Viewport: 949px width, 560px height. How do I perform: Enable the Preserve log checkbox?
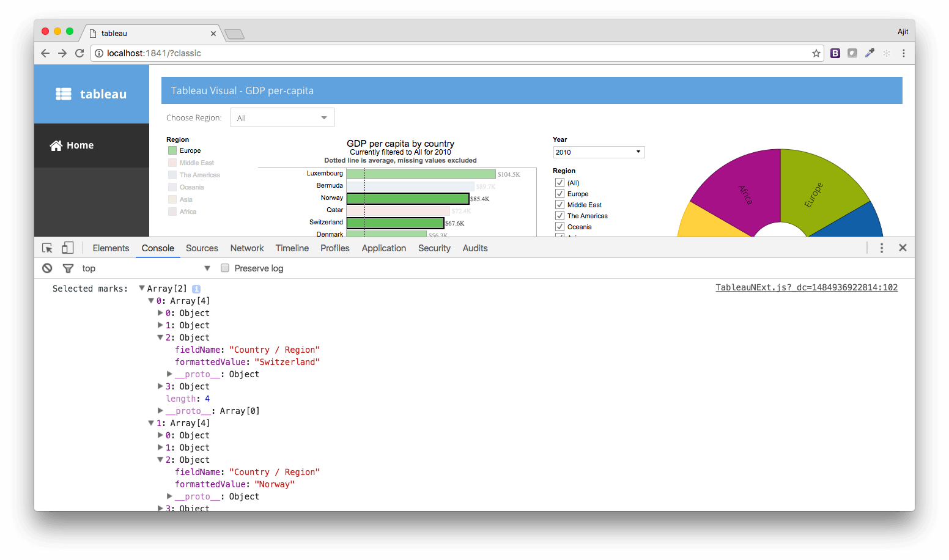click(x=225, y=268)
